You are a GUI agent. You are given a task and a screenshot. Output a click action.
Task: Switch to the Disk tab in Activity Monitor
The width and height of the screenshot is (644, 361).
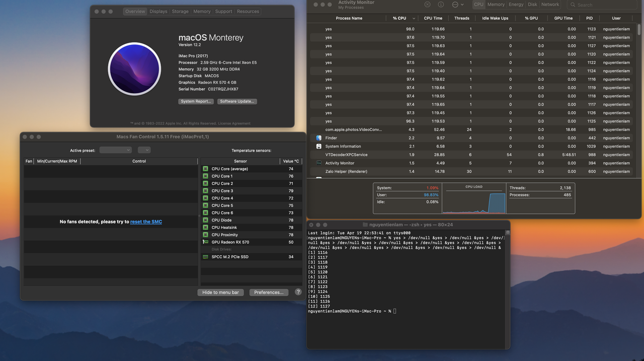click(532, 5)
